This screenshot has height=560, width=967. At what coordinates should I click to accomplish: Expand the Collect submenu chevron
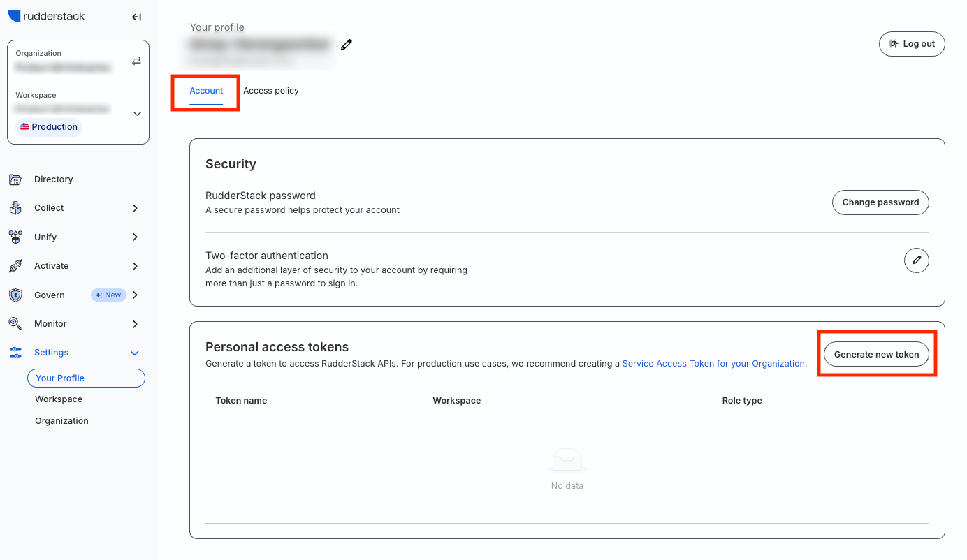pos(135,208)
